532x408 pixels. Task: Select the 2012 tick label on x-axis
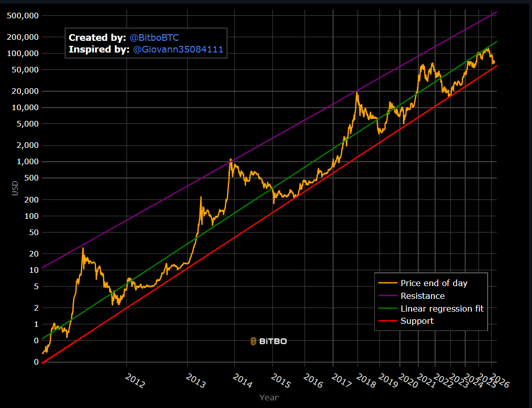point(135,380)
